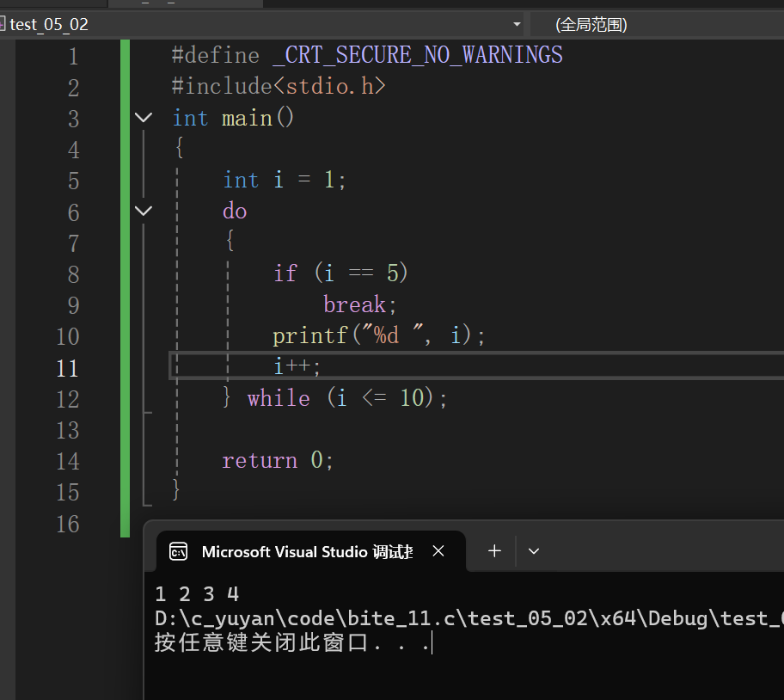Click the printf call on line 10
The width and height of the screenshot is (784, 700).
pos(378,335)
